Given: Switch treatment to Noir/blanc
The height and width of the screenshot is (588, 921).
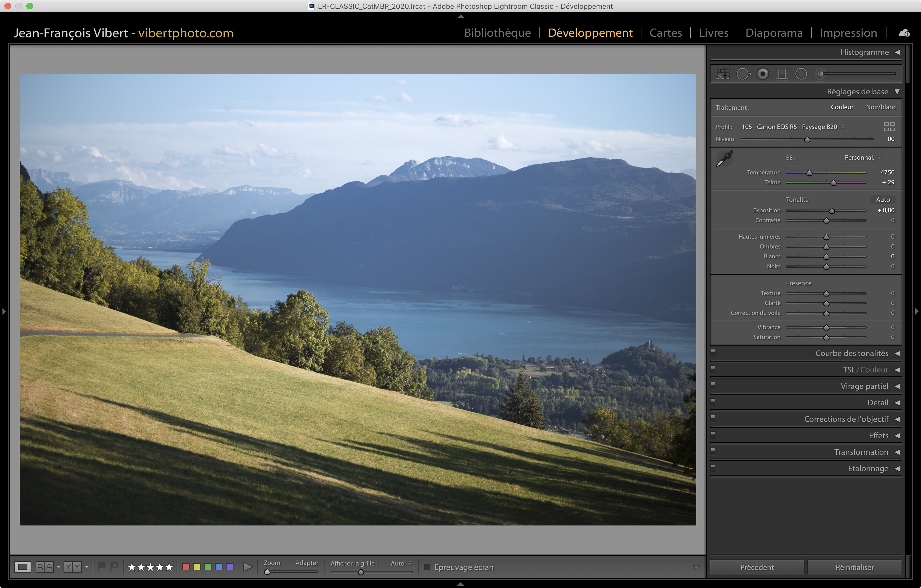Looking at the screenshot, I should (881, 107).
